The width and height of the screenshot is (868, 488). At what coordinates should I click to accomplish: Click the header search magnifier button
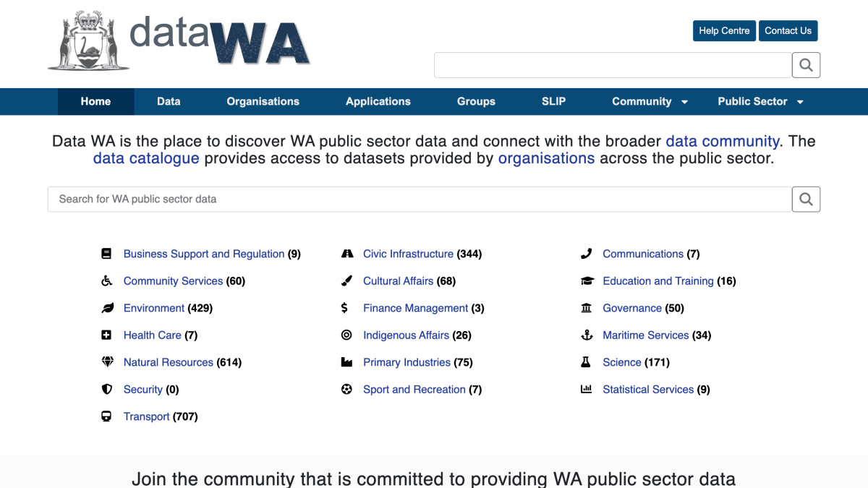coord(806,65)
